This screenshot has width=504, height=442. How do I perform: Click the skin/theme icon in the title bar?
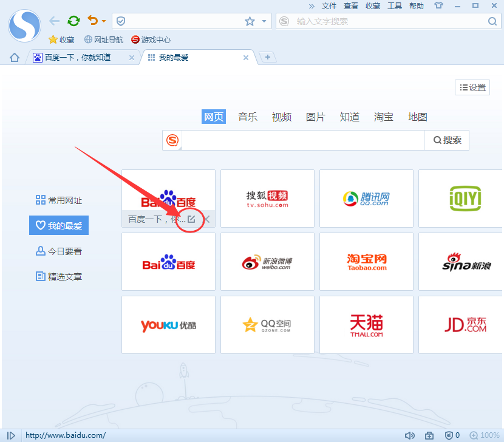point(438,6)
